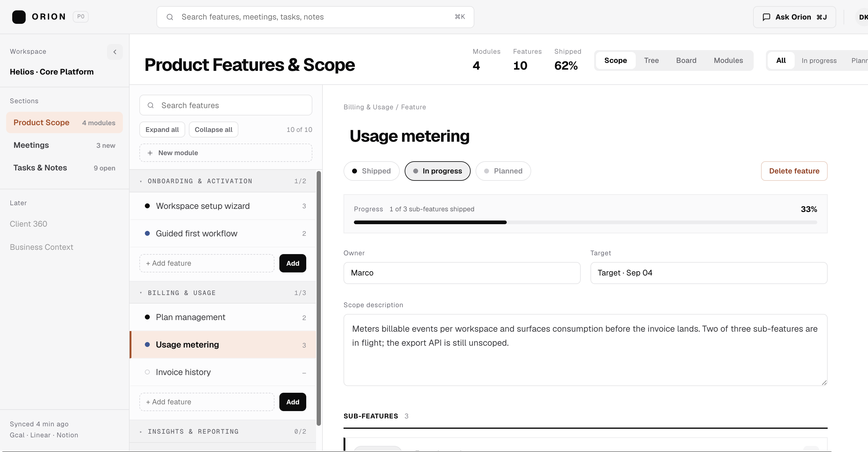Image resolution: width=868 pixels, height=452 pixels.
Task: Switch to the Scope view tab
Action: pos(615,60)
